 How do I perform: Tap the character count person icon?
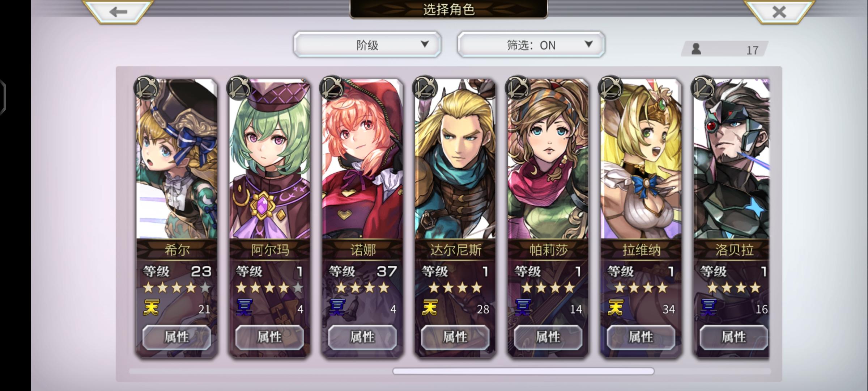696,49
